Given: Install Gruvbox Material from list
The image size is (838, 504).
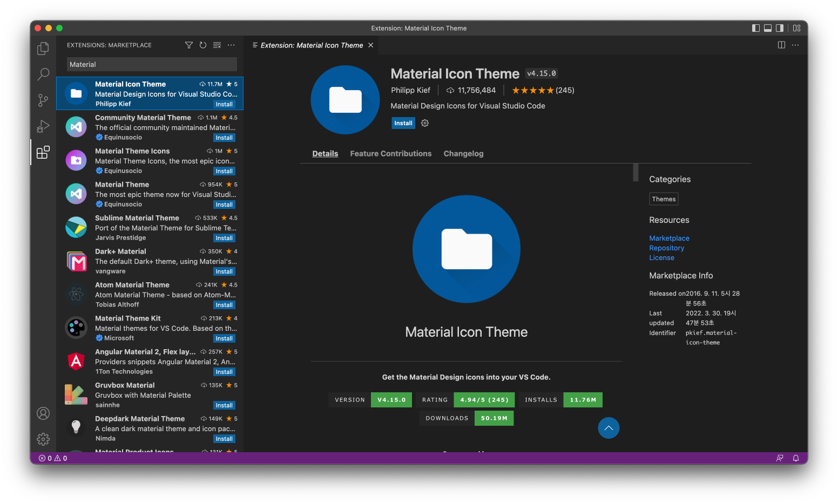Looking at the screenshot, I should click(224, 405).
